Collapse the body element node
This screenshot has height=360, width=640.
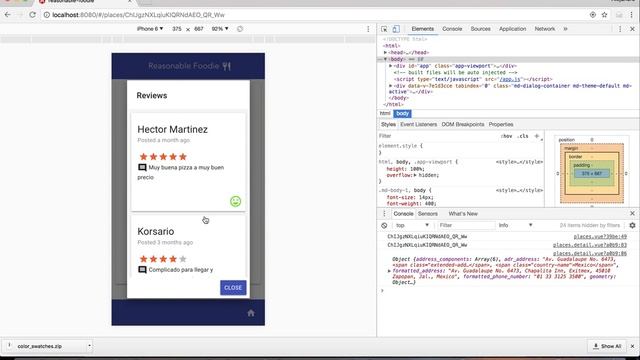click(x=385, y=59)
